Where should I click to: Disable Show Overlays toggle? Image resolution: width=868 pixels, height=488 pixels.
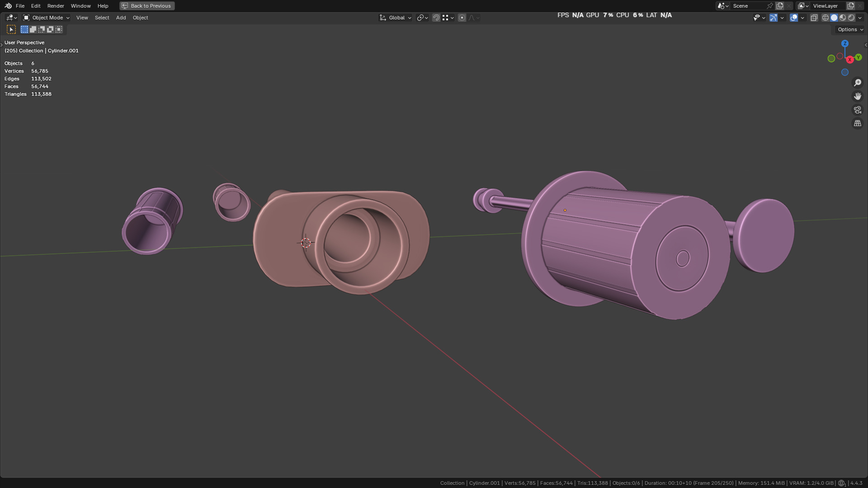point(794,18)
